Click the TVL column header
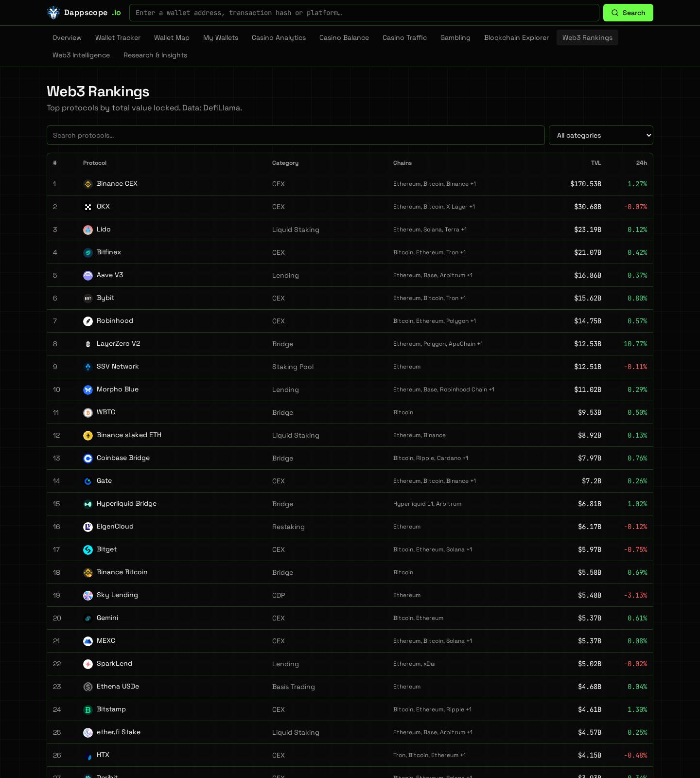The image size is (700, 778). (596, 163)
